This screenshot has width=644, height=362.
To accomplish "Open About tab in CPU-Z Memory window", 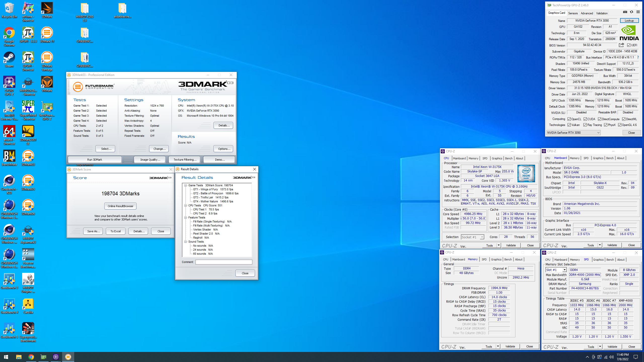I will [x=519, y=259].
